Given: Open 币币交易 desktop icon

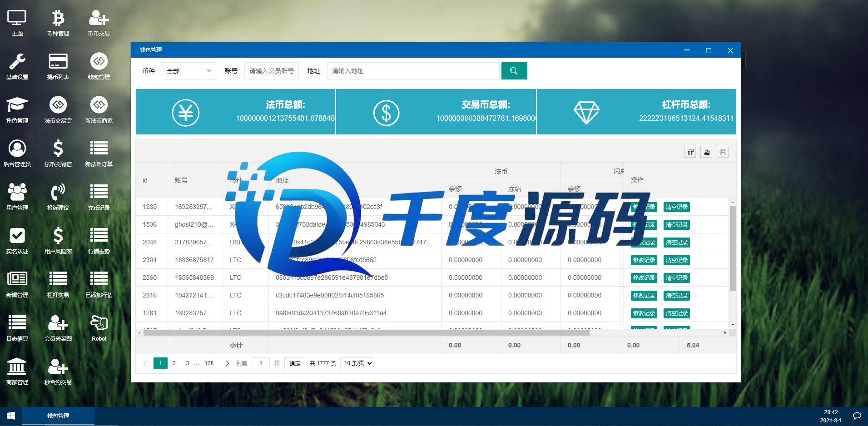Looking at the screenshot, I should [x=99, y=23].
